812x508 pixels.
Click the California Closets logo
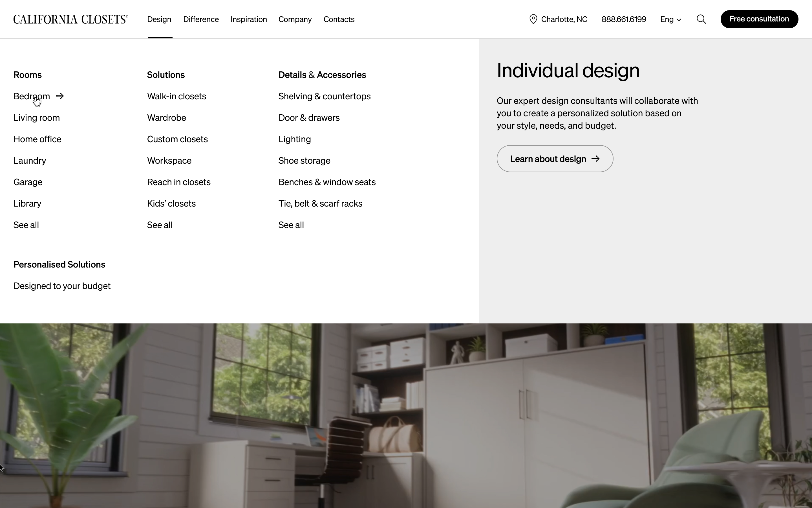click(70, 19)
